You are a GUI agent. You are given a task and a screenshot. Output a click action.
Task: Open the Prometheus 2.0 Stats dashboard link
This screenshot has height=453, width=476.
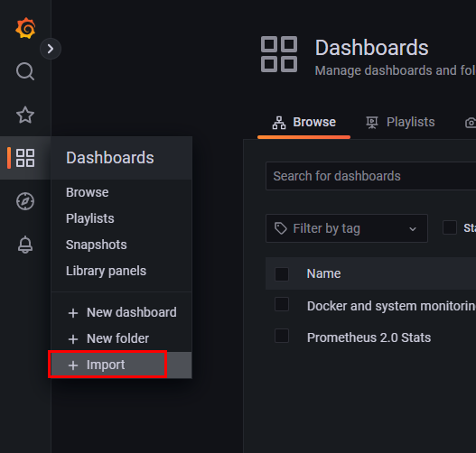pos(369,337)
